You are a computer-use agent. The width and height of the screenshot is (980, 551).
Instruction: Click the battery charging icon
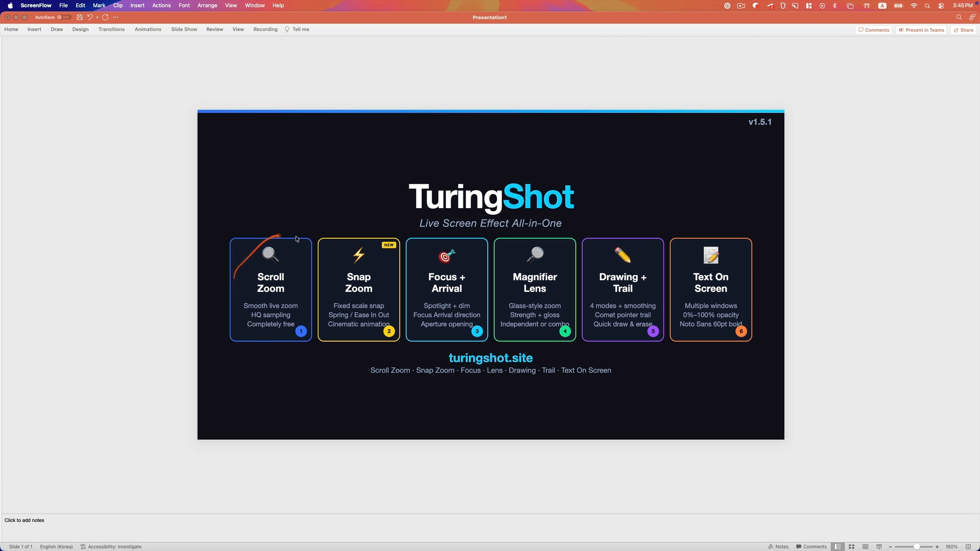[898, 6]
